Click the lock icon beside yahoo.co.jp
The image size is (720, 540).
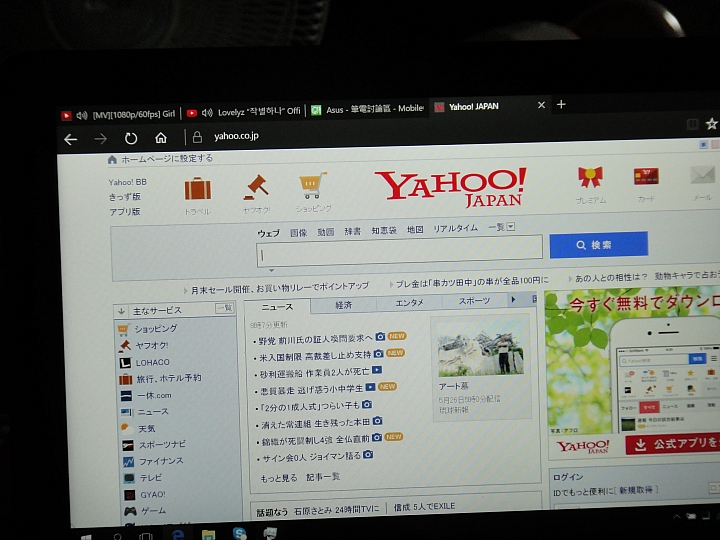(197, 137)
